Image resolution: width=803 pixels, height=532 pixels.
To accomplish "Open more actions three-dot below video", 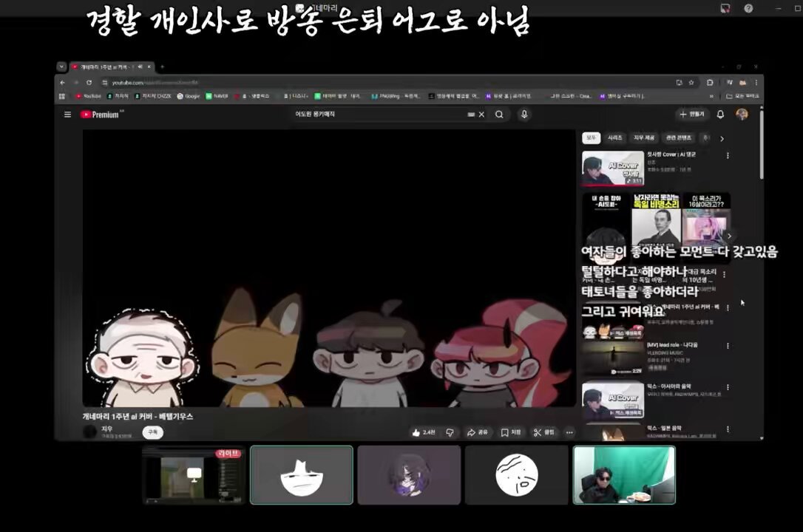I will coord(569,433).
